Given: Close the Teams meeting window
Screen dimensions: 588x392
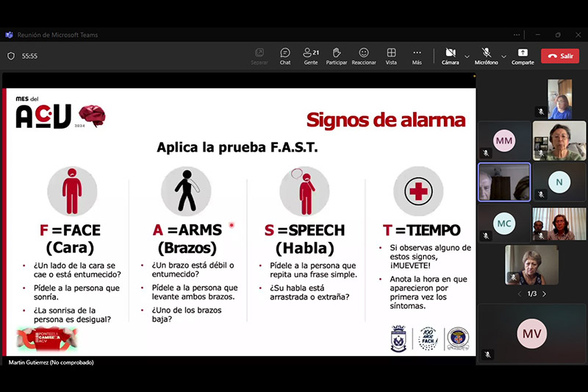Looking at the screenshot, I should click(x=578, y=35).
